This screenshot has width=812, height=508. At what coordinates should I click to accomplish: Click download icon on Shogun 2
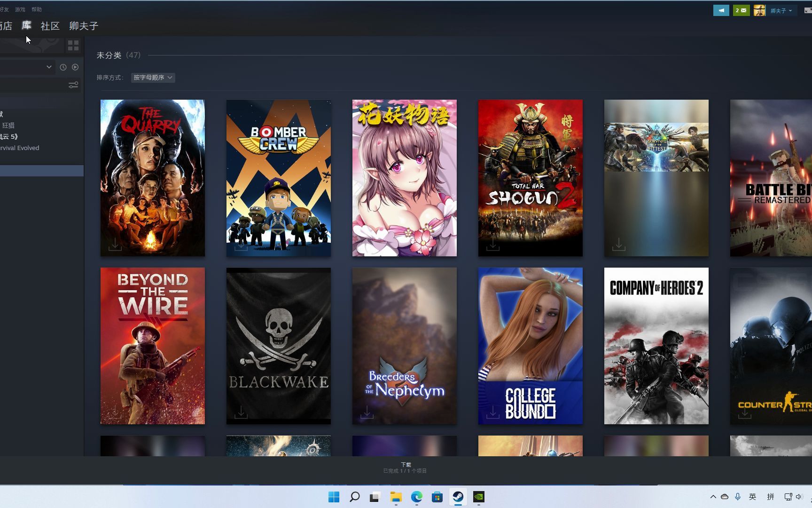pyautogui.click(x=493, y=245)
